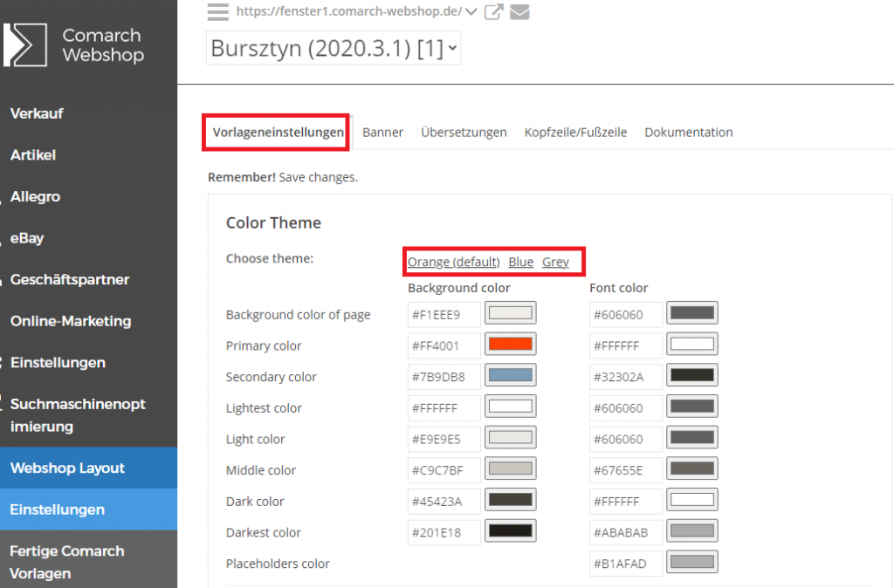The height and width of the screenshot is (588, 894).
Task: Open Secondary color font swatch
Action: [x=692, y=375]
